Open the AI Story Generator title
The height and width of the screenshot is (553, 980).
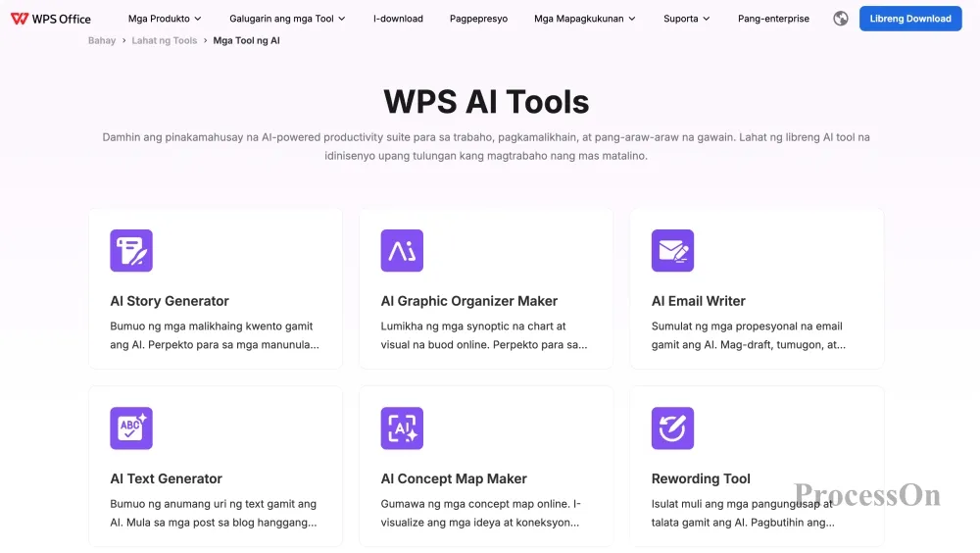tap(170, 301)
